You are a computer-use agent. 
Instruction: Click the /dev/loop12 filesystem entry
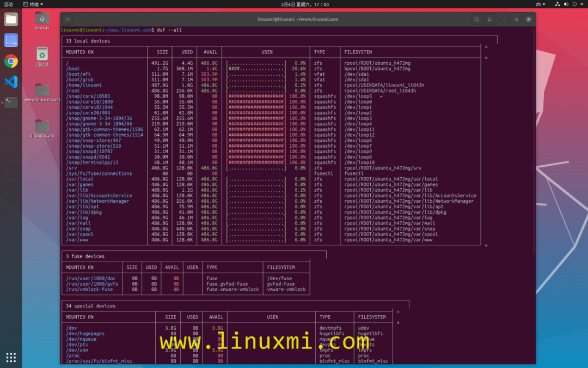point(359,135)
